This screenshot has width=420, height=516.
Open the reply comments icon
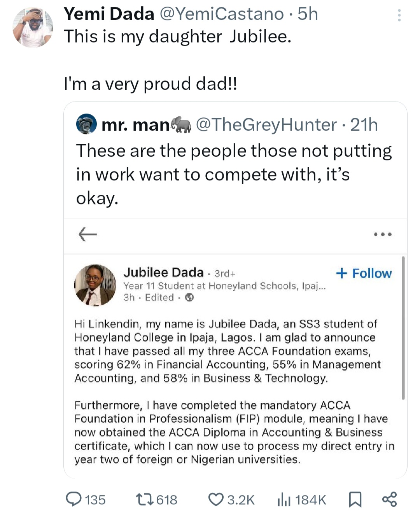pyautogui.click(x=74, y=499)
